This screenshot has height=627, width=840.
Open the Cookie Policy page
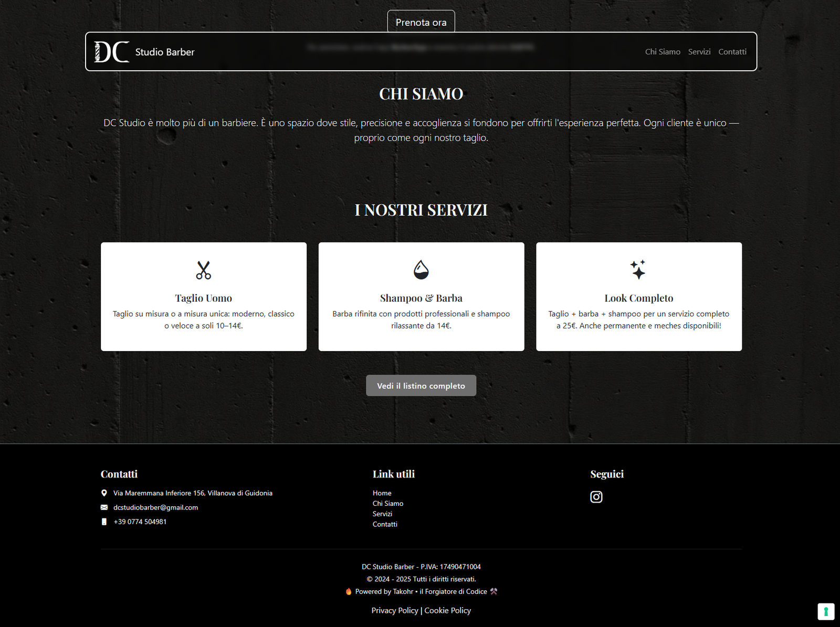[x=447, y=610]
